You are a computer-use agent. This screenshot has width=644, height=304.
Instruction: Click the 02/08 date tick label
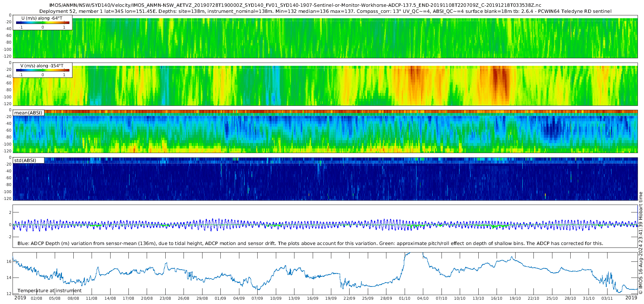tap(36, 298)
